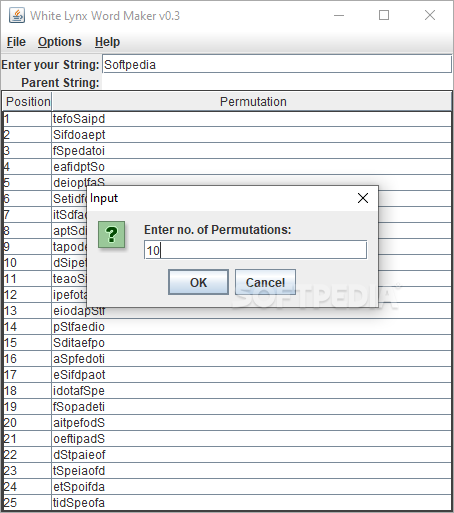Click the question mark icon in Input dialog
This screenshot has height=513, width=454.
tap(112, 235)
